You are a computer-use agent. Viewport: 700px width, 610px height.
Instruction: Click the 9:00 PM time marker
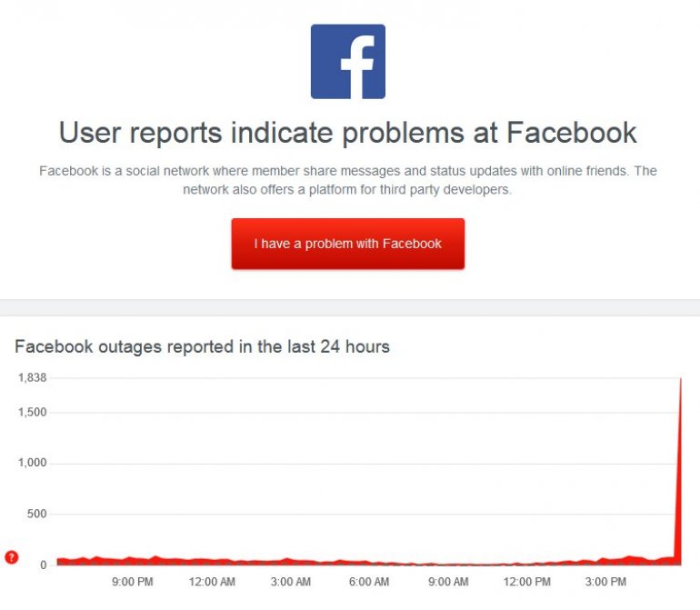tap(133, 582)
